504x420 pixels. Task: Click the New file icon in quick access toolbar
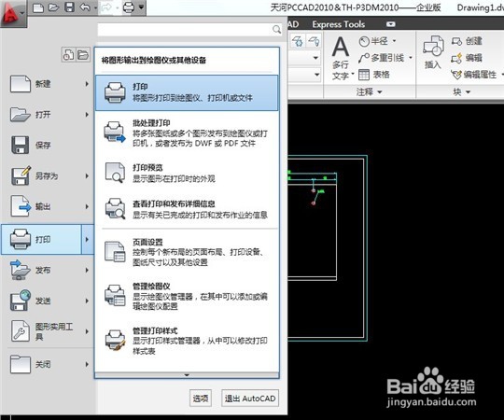[x=38, y=7]
